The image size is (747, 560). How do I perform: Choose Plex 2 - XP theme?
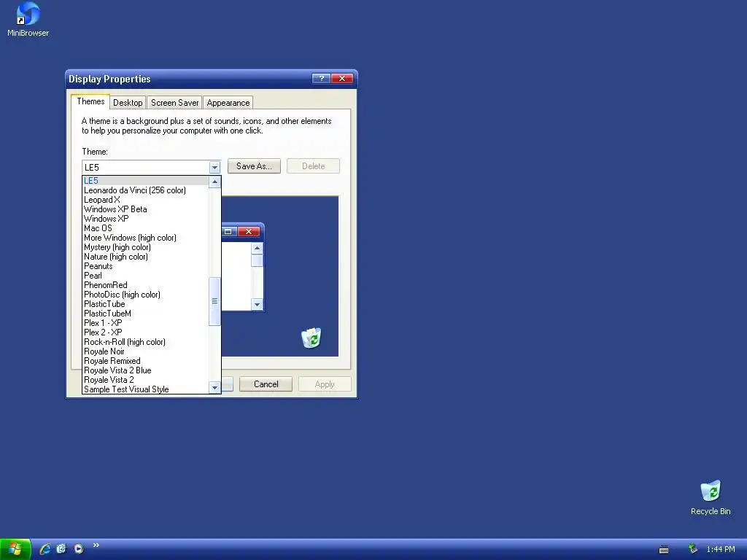click(145, 332)
